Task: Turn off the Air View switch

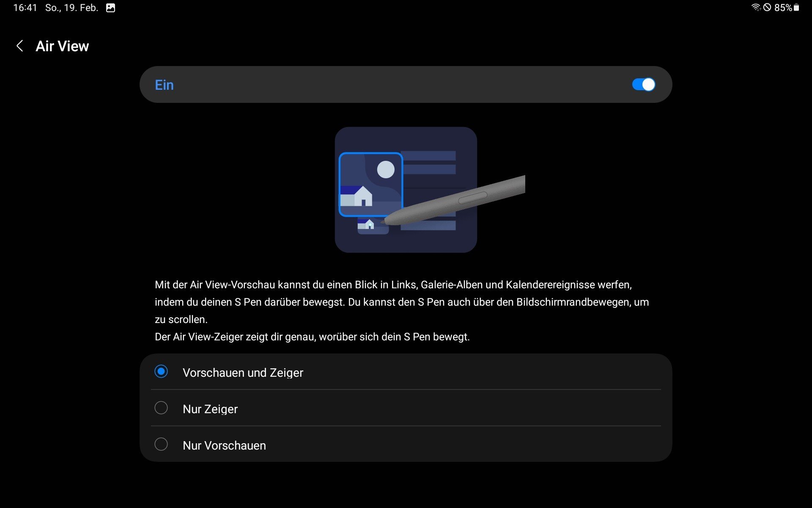Action: [x=643, y=85]
